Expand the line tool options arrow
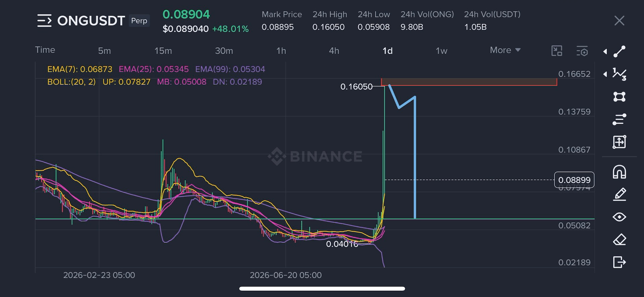 pos(605,52)
